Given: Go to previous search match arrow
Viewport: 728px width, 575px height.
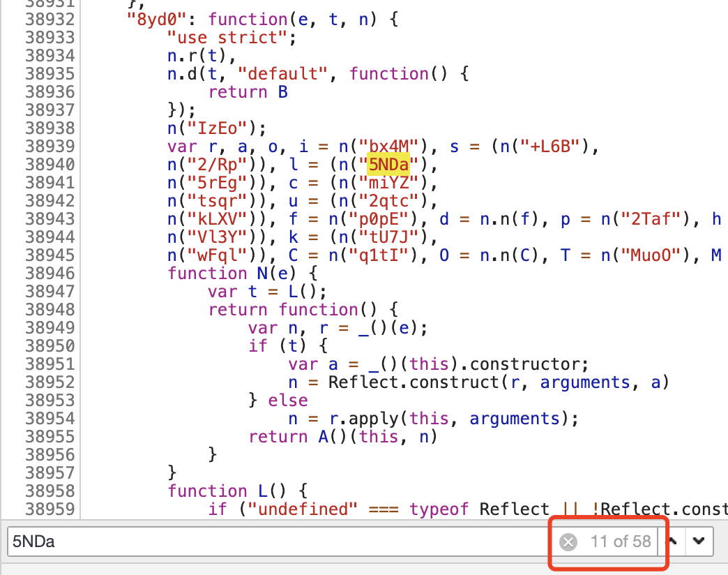Looking at the screenshot, I should 672,541.
